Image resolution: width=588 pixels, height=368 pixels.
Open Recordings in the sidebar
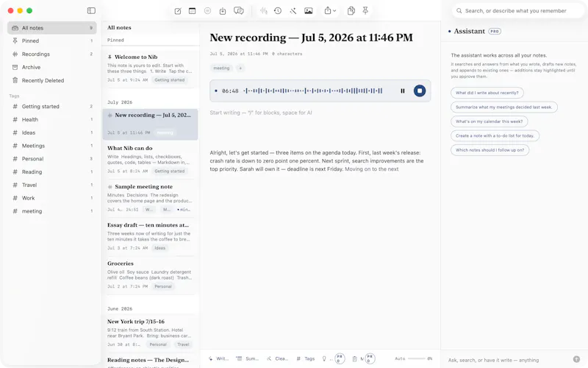click(52, 54)
